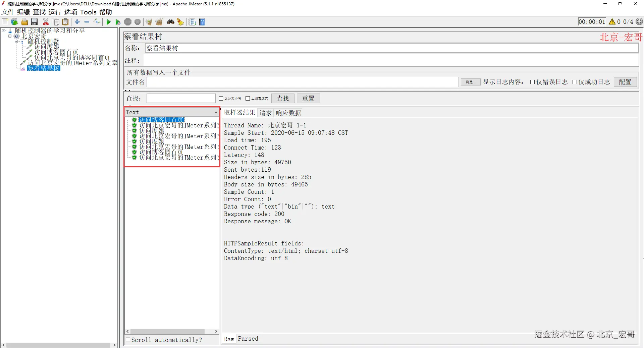
Task: Start the test with green play icon
Action: pos(108,22)
